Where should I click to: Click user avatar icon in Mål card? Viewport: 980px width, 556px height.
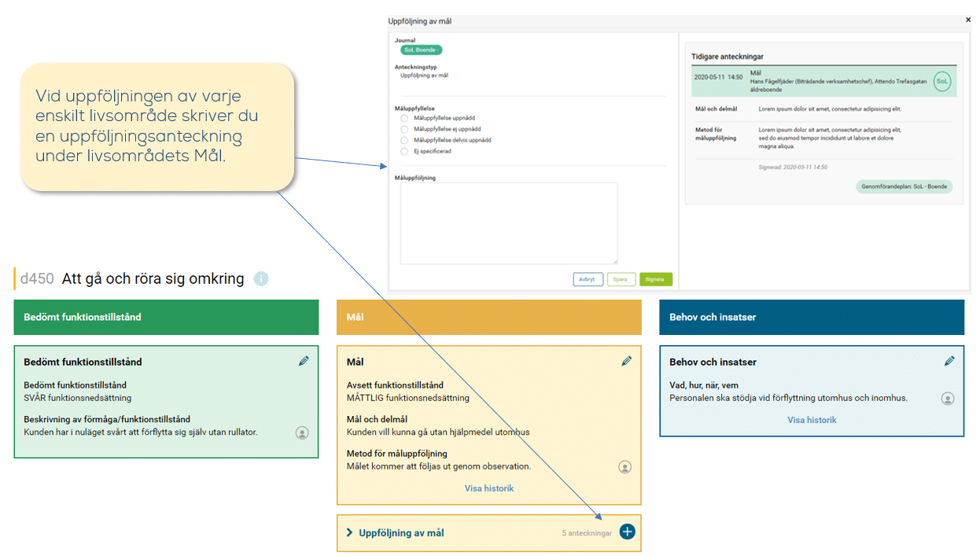tap(625, 467)
